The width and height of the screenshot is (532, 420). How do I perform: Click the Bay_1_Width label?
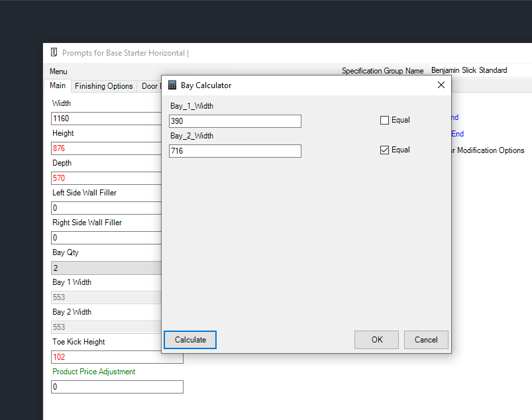click(x=191, y=106)
